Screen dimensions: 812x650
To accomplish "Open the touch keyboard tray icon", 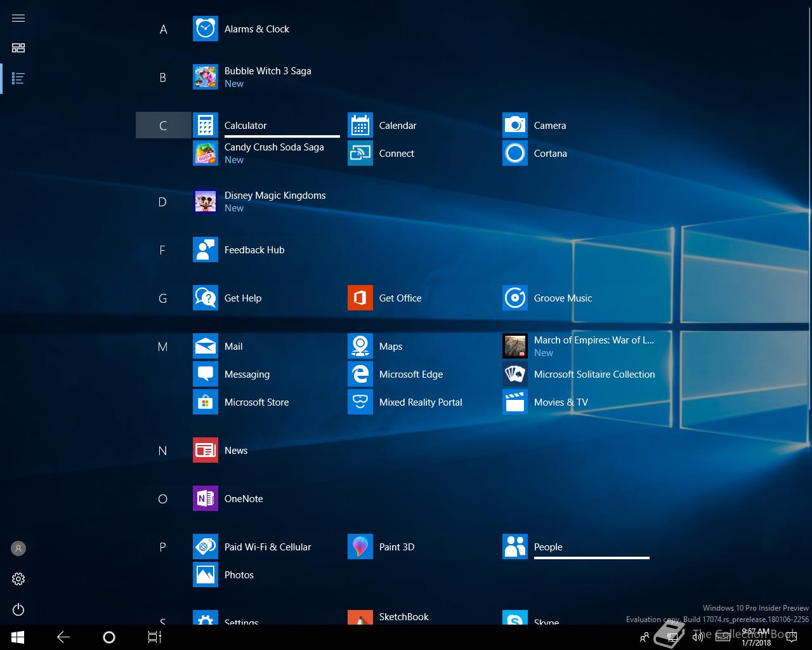I will (x=723, y=637).
